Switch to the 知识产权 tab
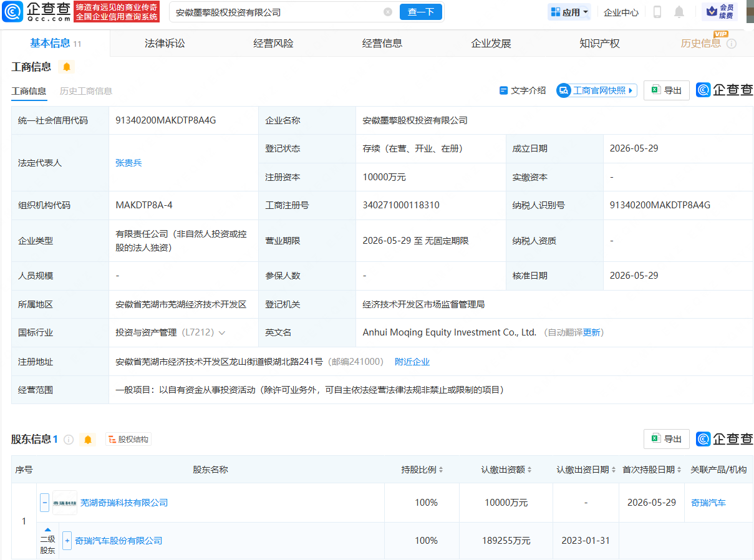The width and height of the screenshot is (754, 560). coord(599,43)
